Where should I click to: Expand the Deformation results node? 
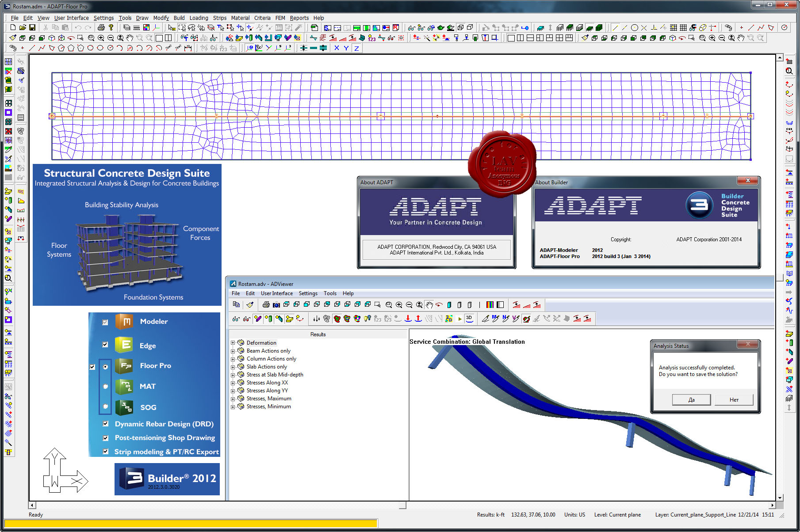(233, 343)
